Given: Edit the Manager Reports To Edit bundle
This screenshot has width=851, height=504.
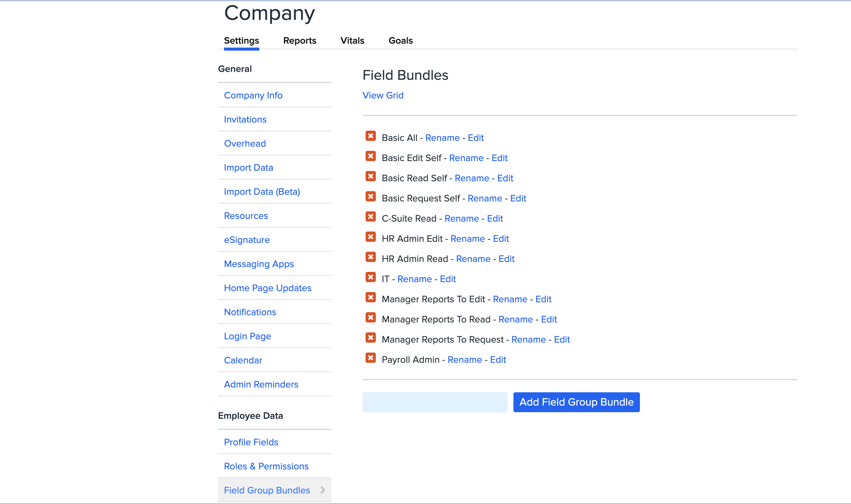Looking at the screenshot, I should [x=543, y=299].
